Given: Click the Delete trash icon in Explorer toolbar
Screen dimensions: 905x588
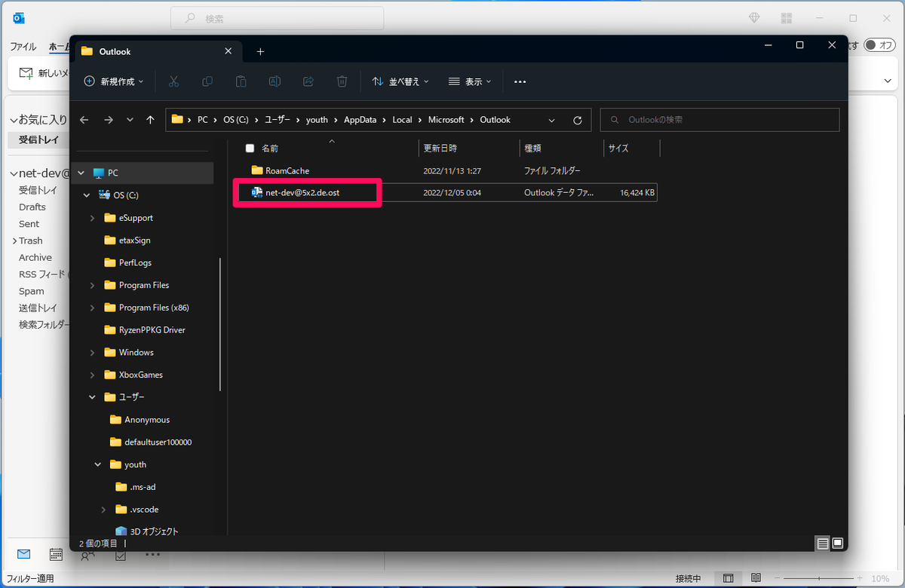Looking at the screenshot, I should coord(342,81).
